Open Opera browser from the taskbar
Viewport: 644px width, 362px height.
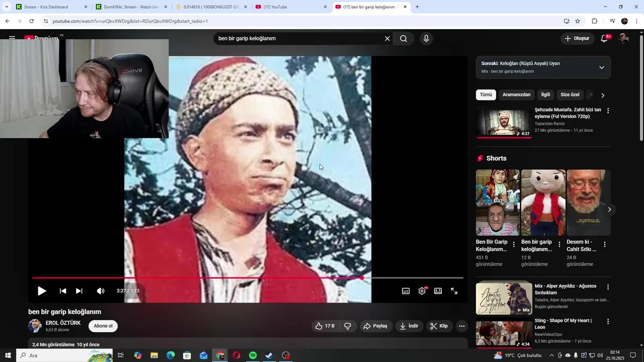point(236,355)
